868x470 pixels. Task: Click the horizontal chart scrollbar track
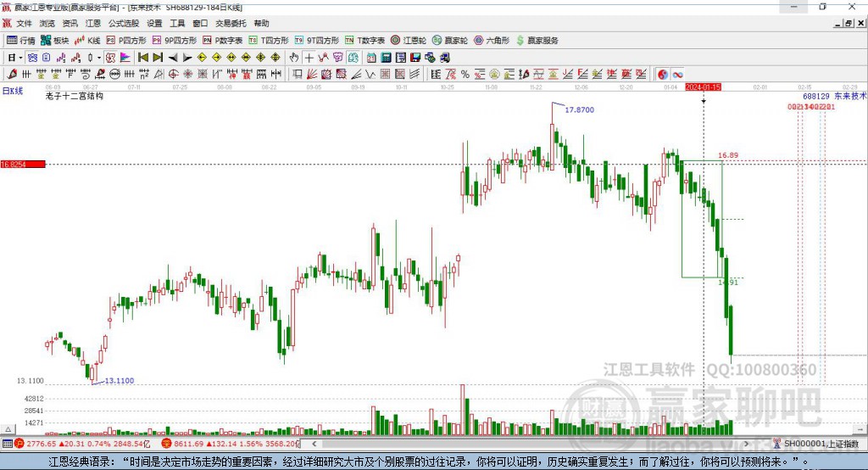[x=531, y=444]
